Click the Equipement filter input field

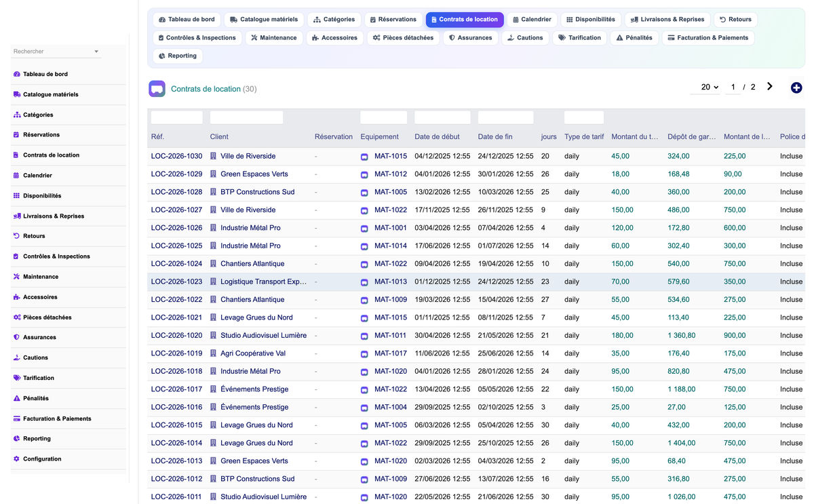tap(383, 117)
